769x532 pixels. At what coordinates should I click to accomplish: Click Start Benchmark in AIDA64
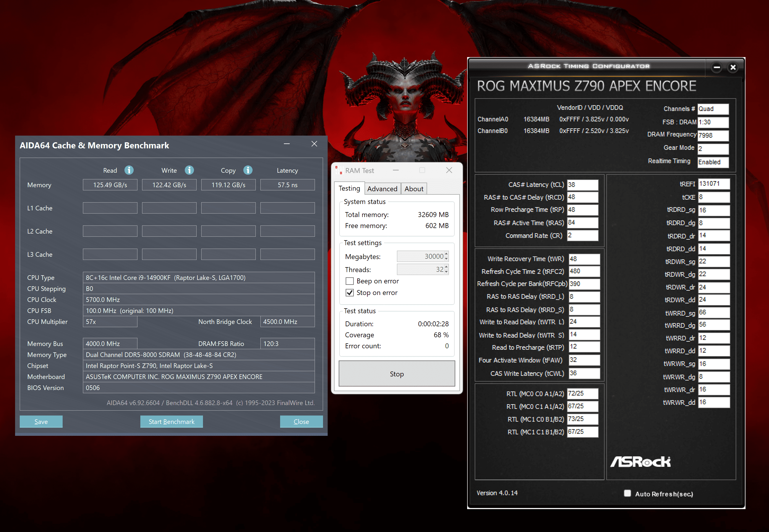click(x=171, y=422)
